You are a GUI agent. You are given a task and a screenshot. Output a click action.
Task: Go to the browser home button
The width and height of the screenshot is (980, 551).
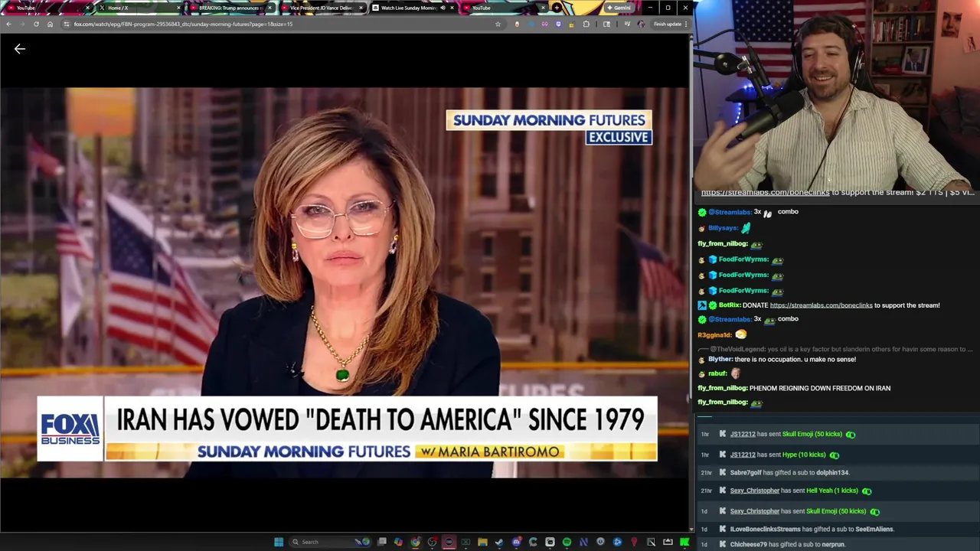point(50,24)
